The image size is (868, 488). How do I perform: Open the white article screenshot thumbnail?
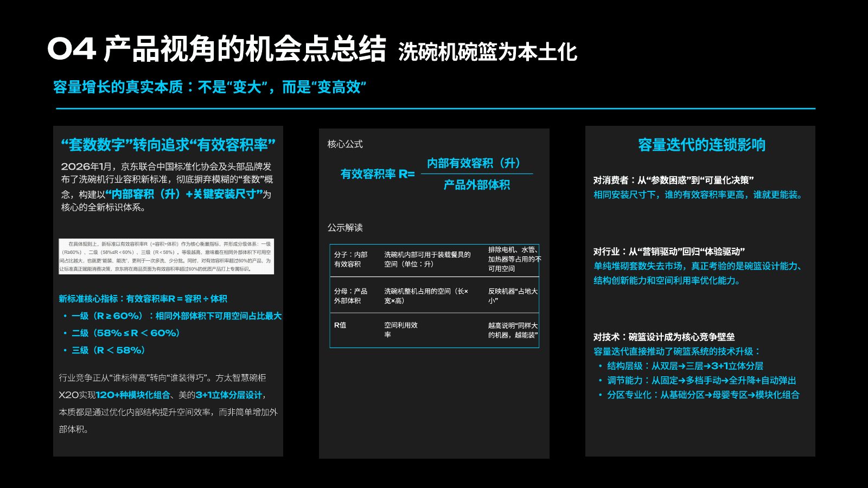[167, 256]
